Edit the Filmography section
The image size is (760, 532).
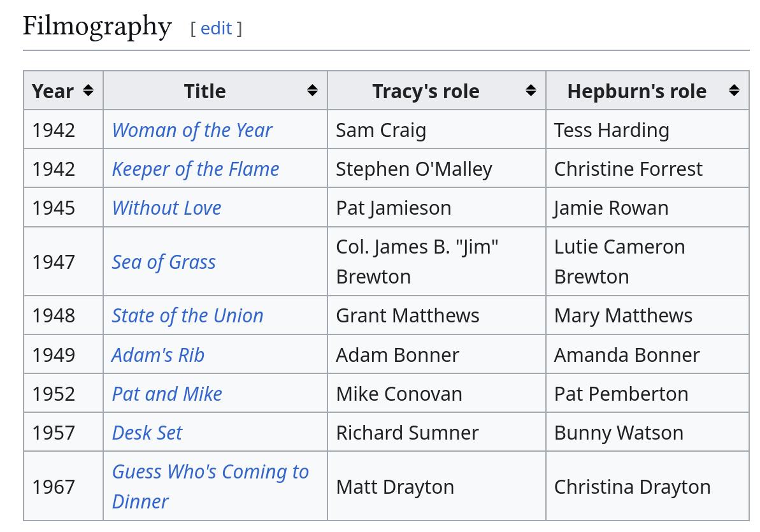[x=216, y=29]
